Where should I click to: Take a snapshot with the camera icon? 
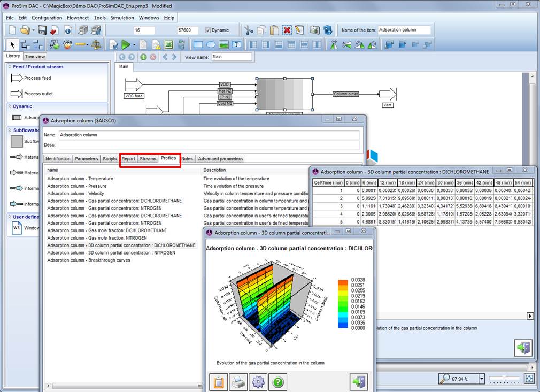[x=315, y=30]
